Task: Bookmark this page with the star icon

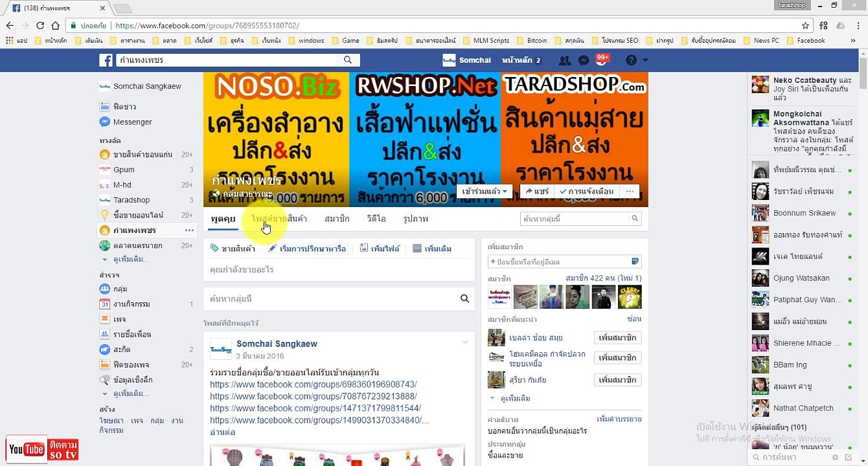Action: point(806,26)
